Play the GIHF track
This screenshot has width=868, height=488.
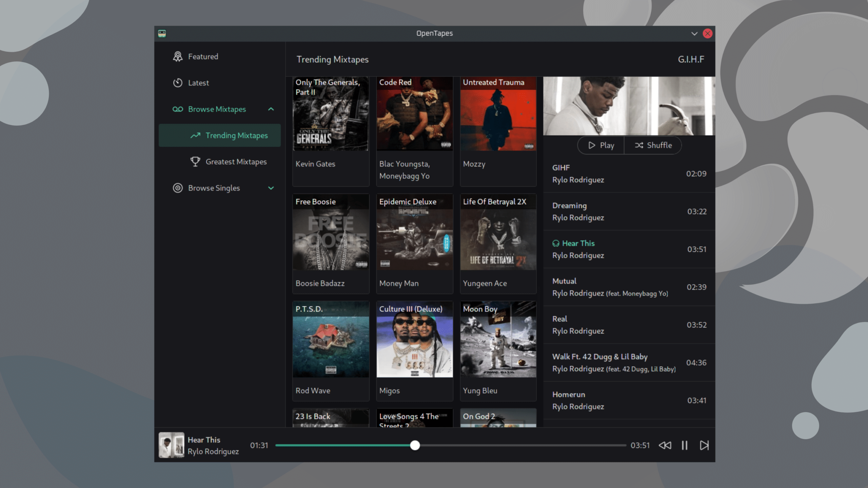pos(629,174)
